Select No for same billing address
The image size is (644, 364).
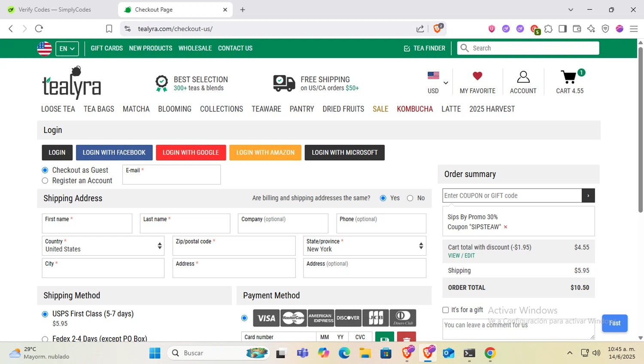[410, 198]
